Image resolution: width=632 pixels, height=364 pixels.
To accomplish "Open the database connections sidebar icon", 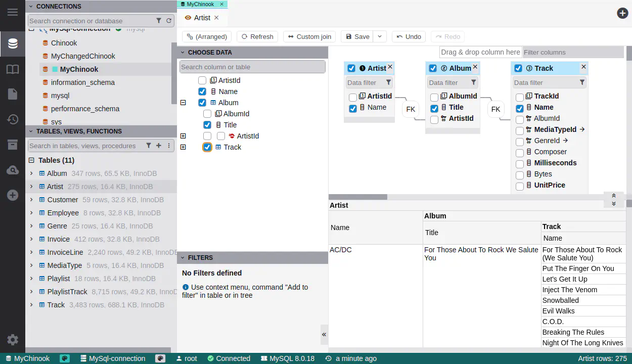I will [x=13, y=43].
